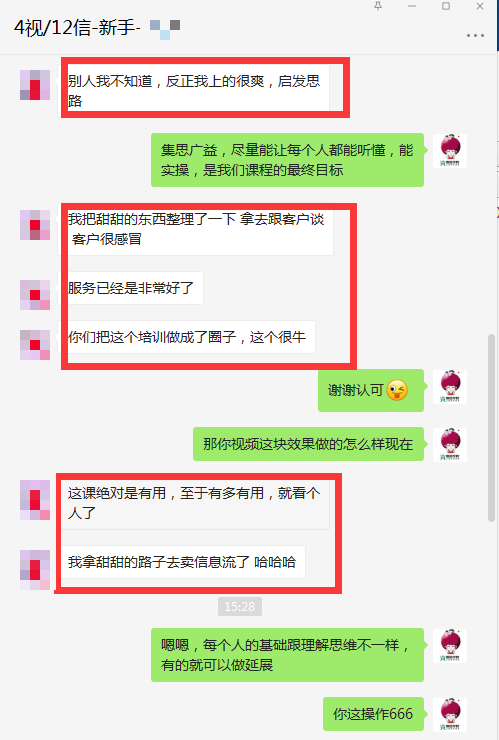Screen dimensions: 499x740
Task: Click avatar beside 服务已经是非常好了 message
Action: click(x=35, y=295)
